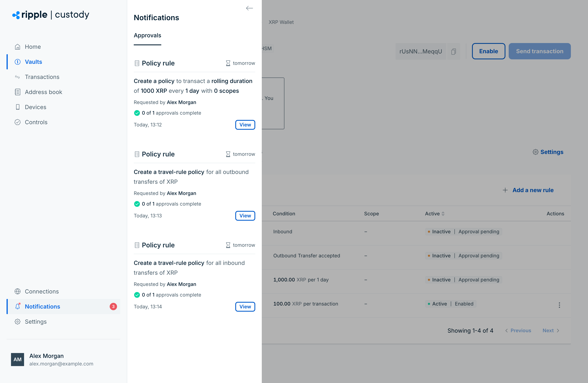The image size is (588, 383).
Task: Click Alex Morgan user name in sidebar
Action: click(46, 356)
